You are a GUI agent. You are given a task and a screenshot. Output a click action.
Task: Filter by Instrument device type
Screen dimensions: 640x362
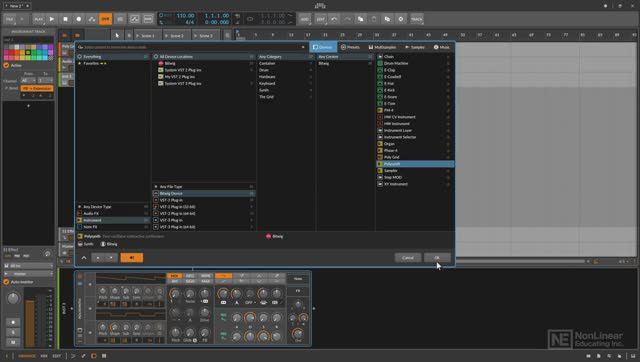pos(113,220)
